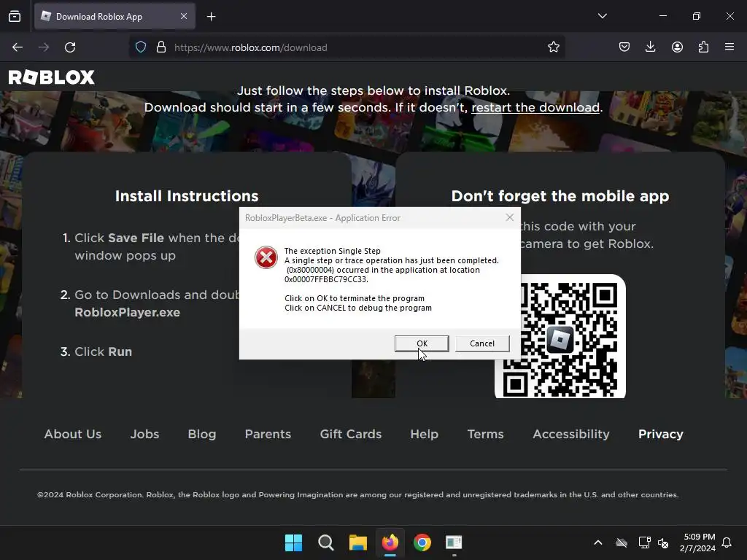Show site security padlock info
Screen dimensions: 747x560
(161, 47)
